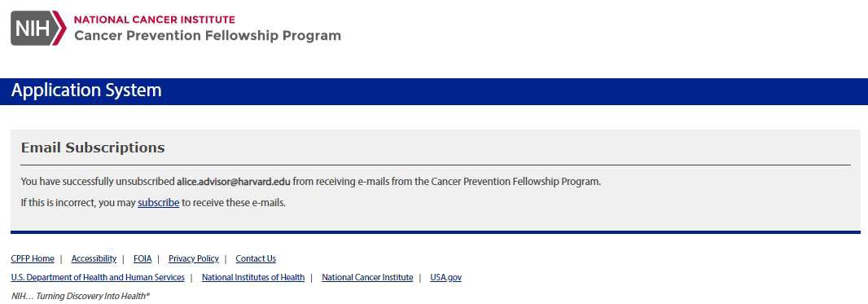Click the red chevron on NIH logo
The width and height of the screenshot is (868, 304).
[61, 29]
